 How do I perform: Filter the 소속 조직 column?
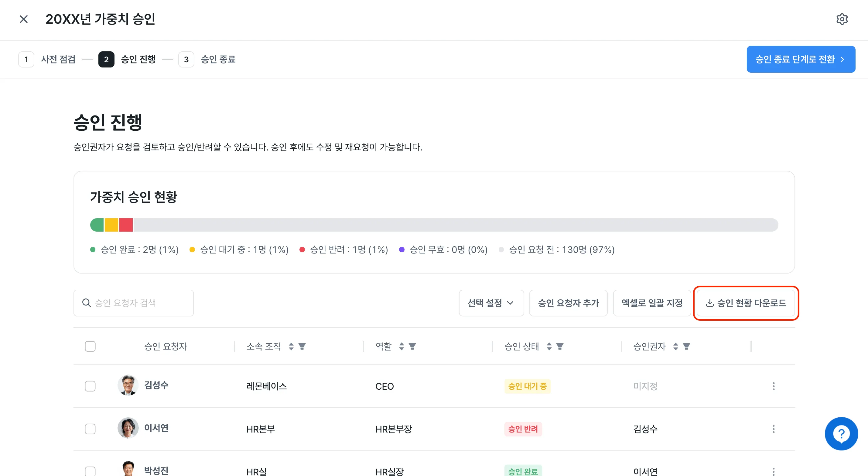[x=302, y=347]
